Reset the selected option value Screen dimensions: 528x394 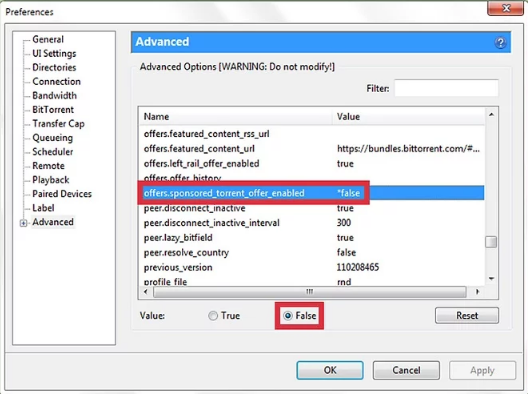point(467,316)
